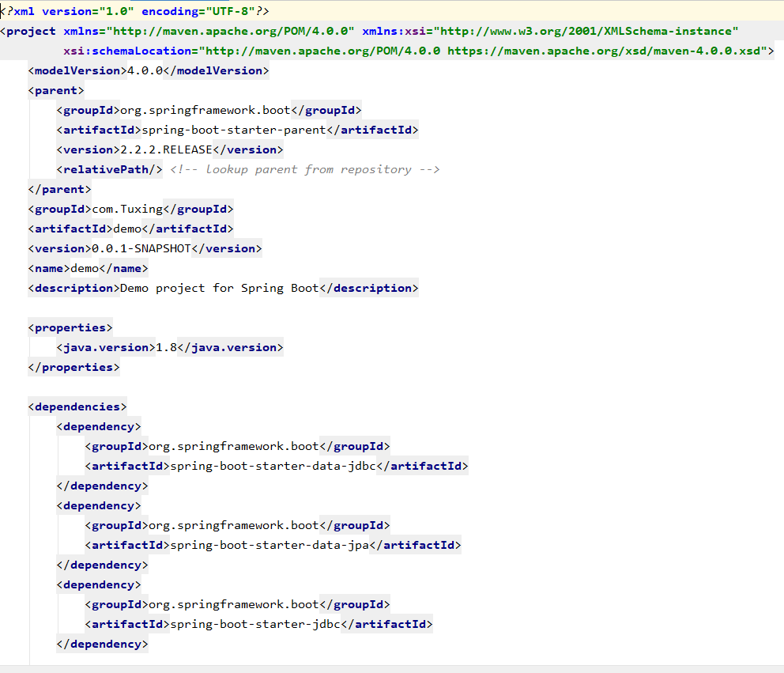The width and height of the screenshot is (784, 673).
Task: Click spring-boot-starter-data-jdbc artifactId
Action: pyautogui.click(x=273, y=466)
